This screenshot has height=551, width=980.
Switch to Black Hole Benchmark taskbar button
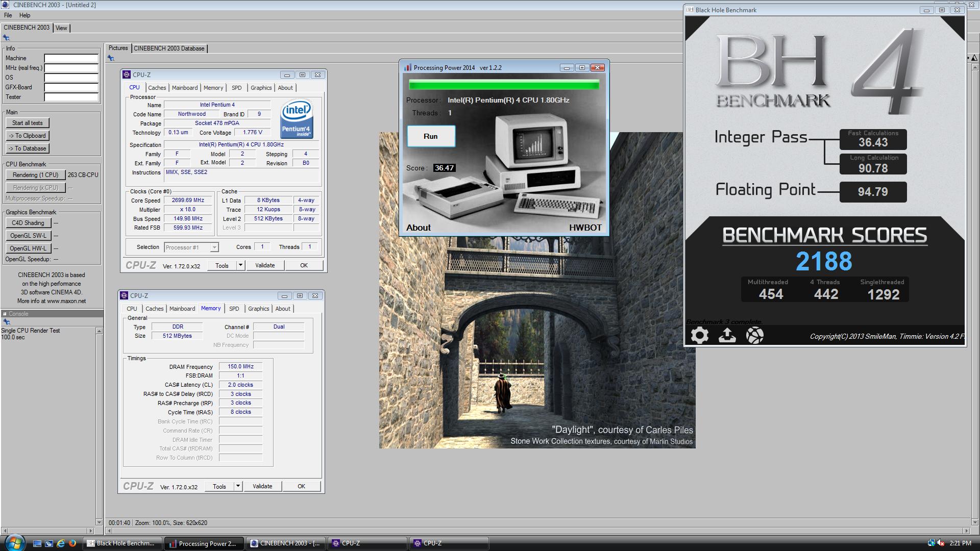pyautogui.click(x=122, y=543)
